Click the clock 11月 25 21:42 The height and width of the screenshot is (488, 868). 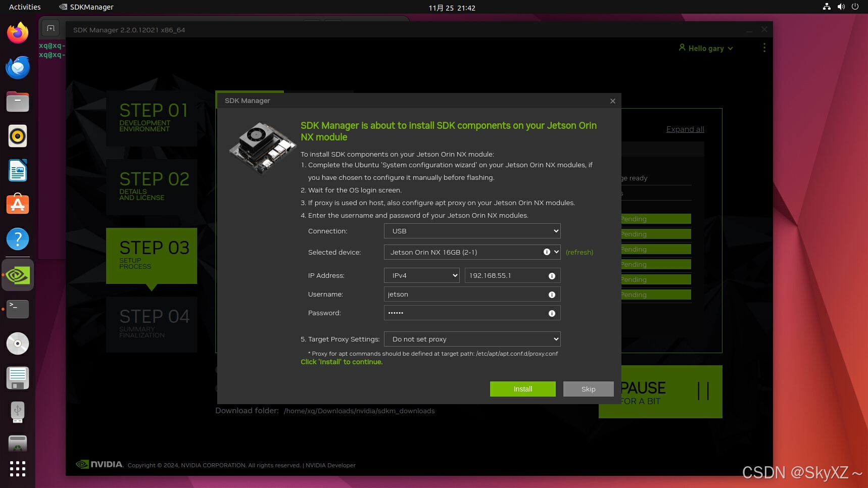coord(452,8)
